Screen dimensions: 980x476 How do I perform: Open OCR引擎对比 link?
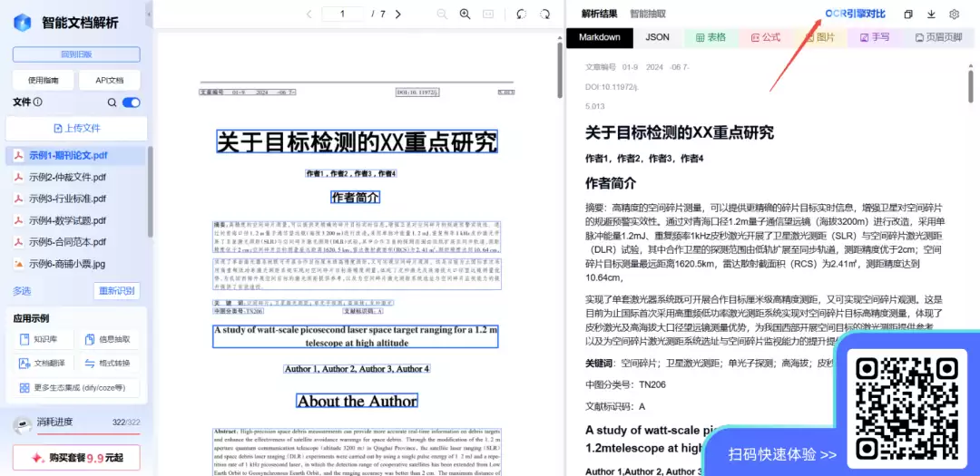click(x=855, y=14)
